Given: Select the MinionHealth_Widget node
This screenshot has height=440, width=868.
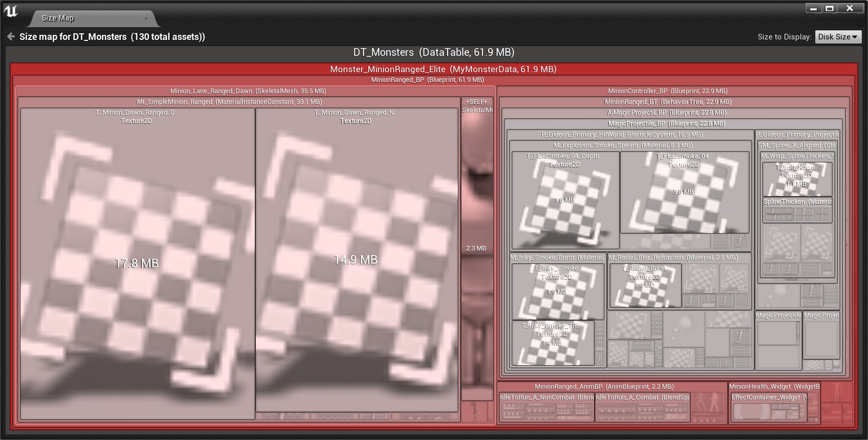Looking at the screenshot, I should click(x=774, y=387).
